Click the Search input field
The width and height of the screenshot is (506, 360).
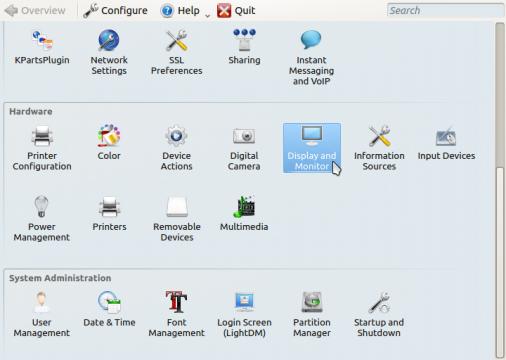tap(445, 10)
